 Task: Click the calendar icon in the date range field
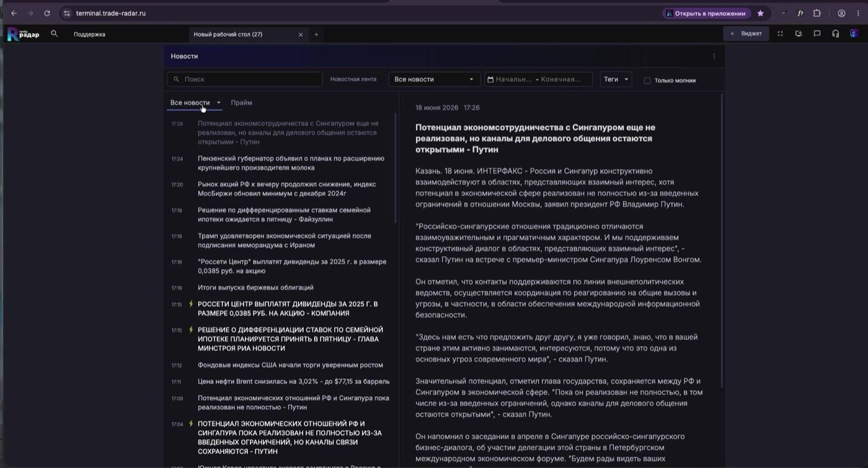click(490, 79)
